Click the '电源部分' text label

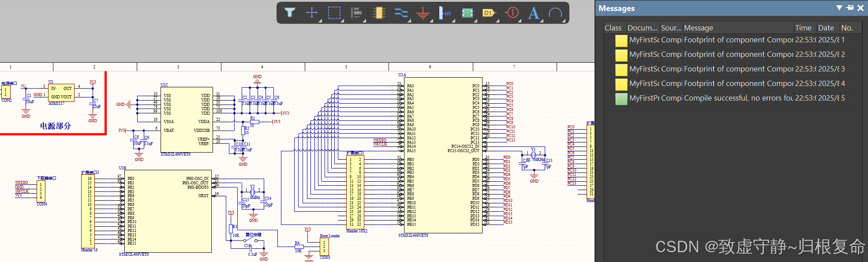pyautogui.click(x=56, y=126)
